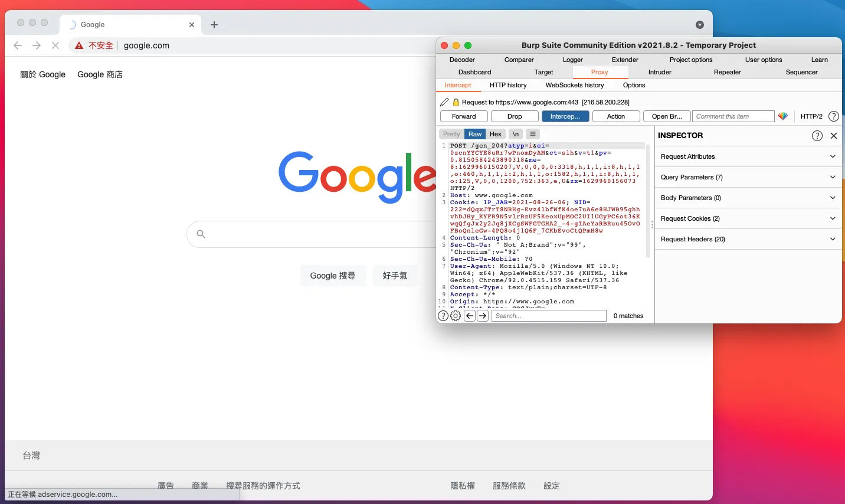Close the Inspector panel with the X icon

click(x=834, y=136)
